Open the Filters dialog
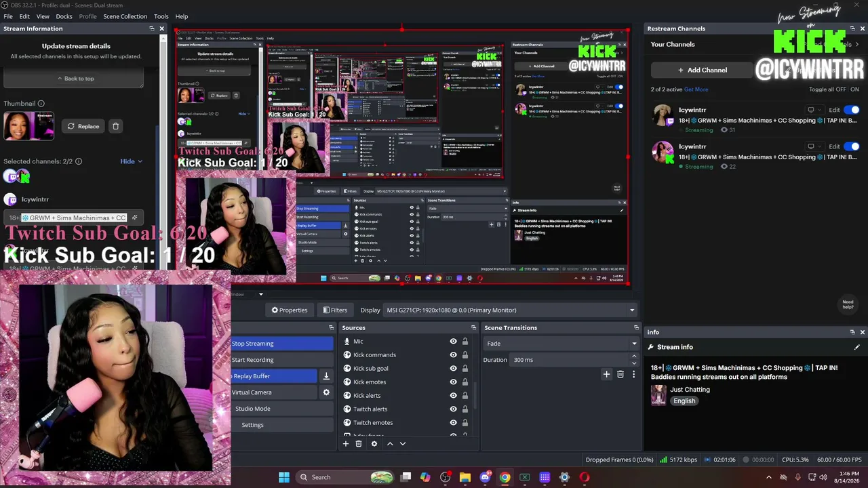 click(x=335, y=310)
